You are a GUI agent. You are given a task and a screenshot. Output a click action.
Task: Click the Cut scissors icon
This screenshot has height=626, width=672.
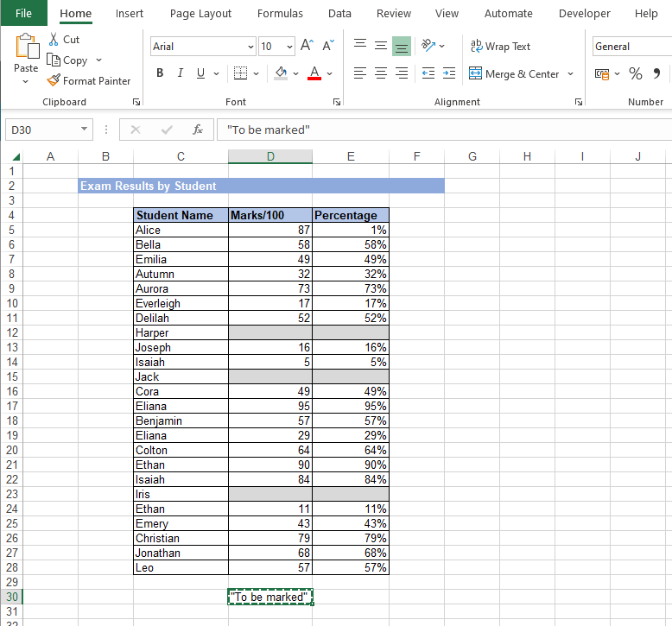[54, 40]
